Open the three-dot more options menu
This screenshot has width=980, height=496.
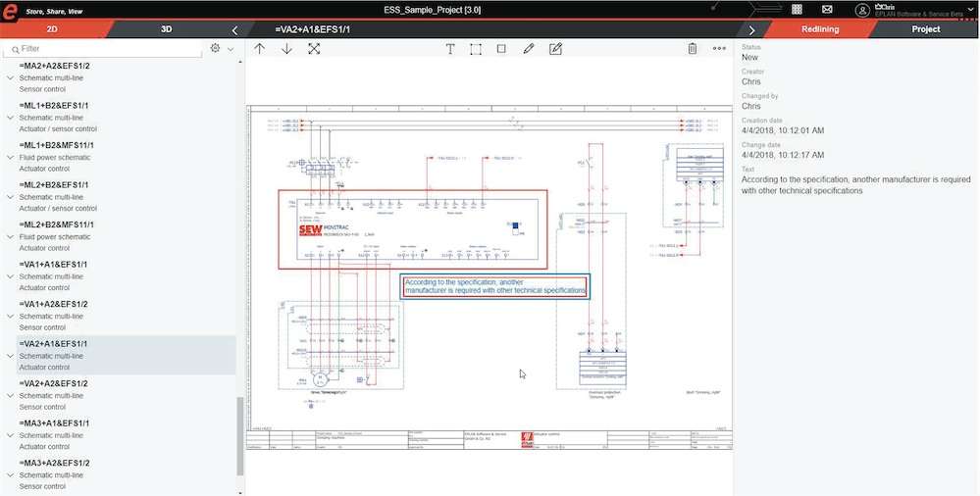coord(719,48)
